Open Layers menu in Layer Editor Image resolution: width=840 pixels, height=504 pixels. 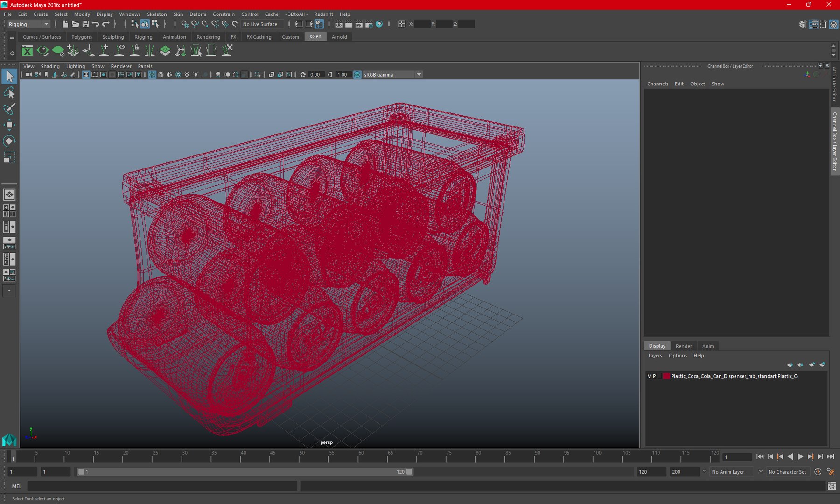pyautogui.click(x=655, y=356)
